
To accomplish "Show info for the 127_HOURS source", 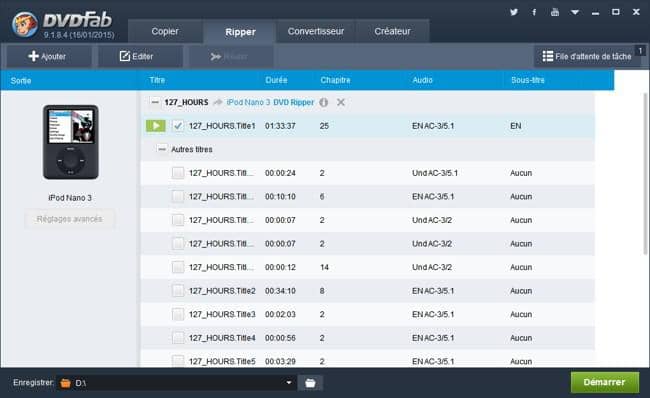I will pos(324,102).
